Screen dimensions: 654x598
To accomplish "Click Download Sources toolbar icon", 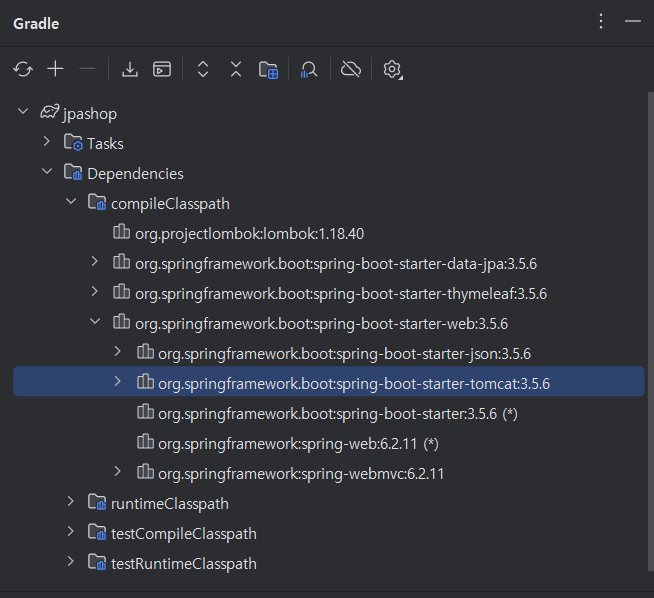I will pyautogui.click(x=130, y=69).
